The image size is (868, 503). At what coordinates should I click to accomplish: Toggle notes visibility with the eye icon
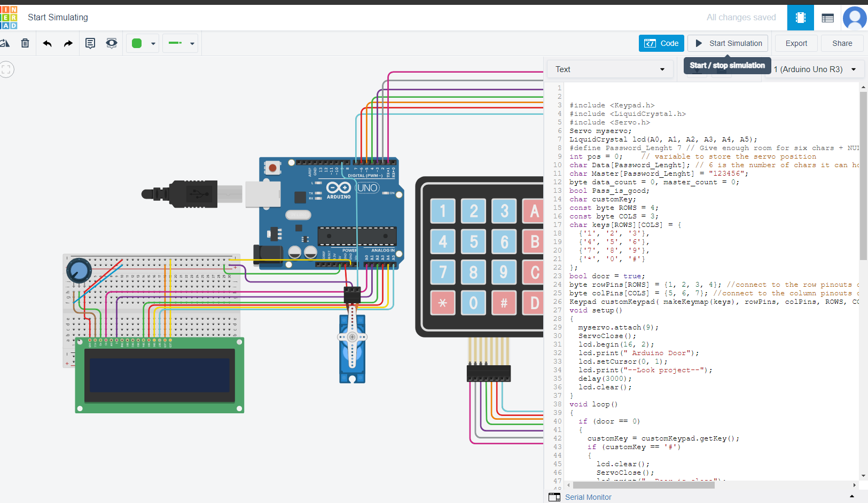point(111,43)
